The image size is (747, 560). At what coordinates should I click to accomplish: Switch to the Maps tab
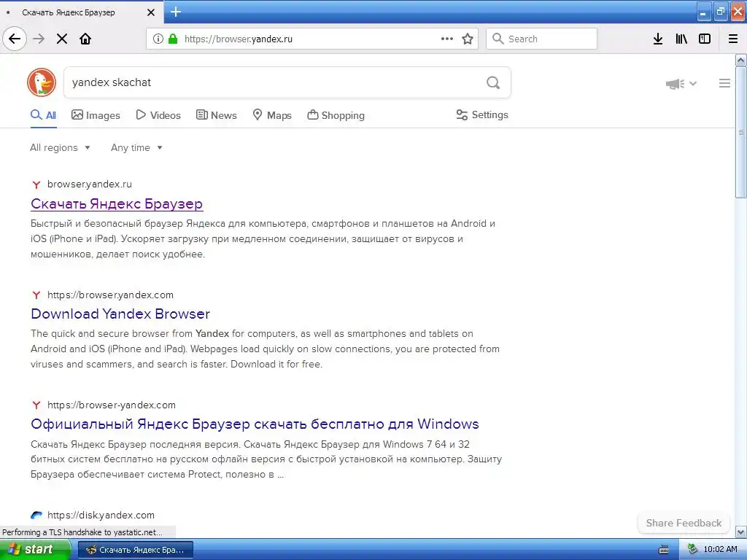click(x=271, y=115)
